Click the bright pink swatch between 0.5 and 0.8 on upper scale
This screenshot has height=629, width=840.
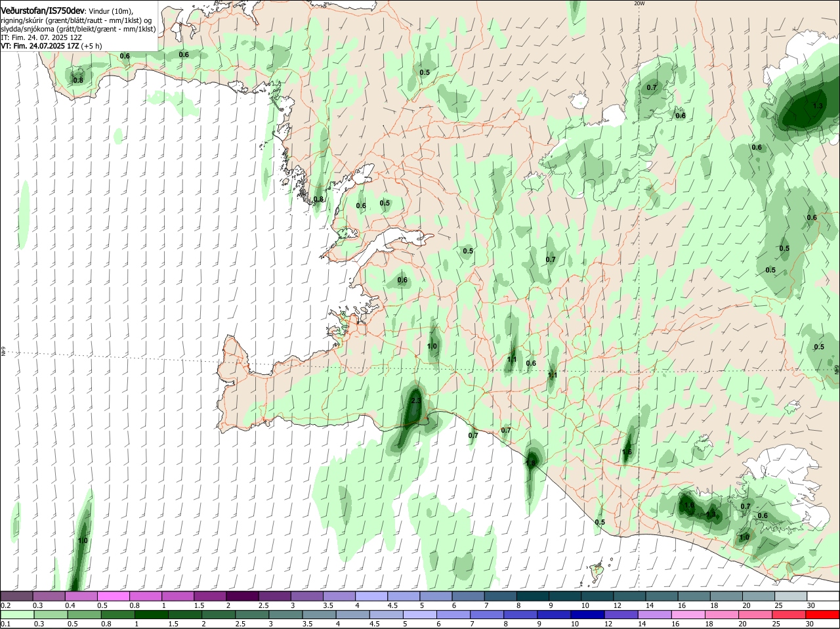pos(114,596)
